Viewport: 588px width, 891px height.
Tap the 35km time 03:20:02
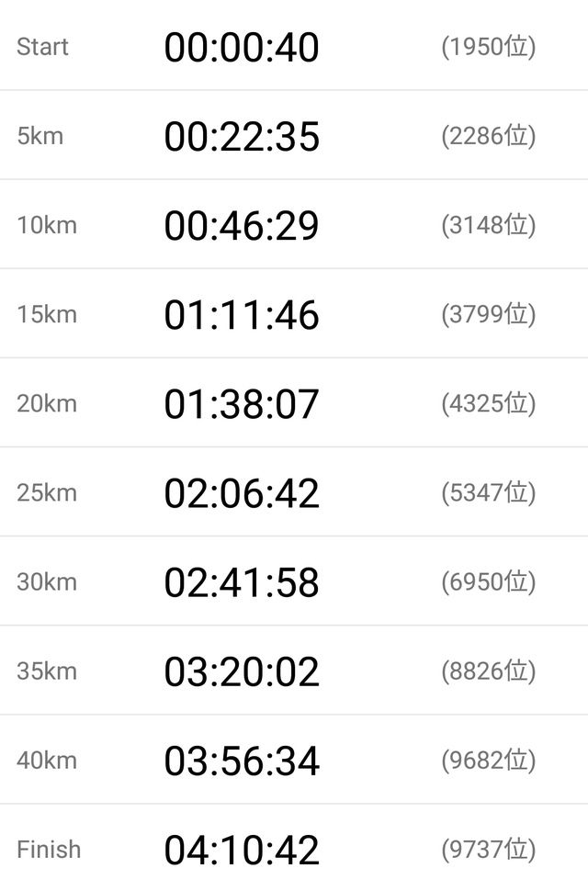[x=242, y=671]
